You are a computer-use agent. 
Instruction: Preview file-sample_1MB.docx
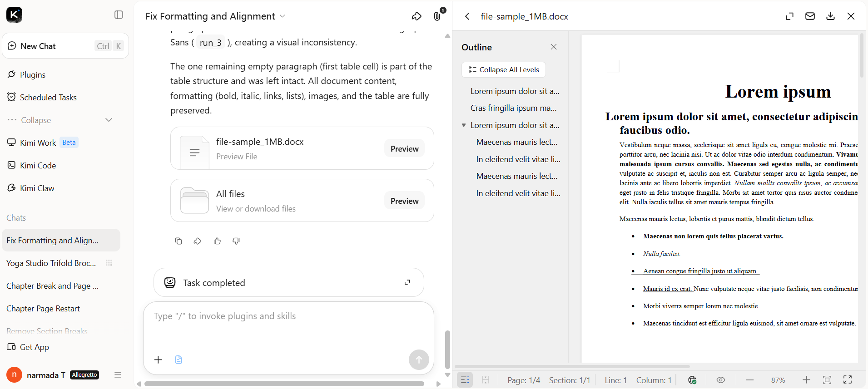[x=404, y=148]
